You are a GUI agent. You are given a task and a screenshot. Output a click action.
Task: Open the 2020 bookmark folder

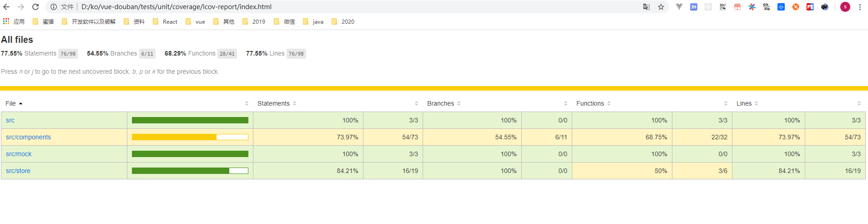click(x=343, y=21)
